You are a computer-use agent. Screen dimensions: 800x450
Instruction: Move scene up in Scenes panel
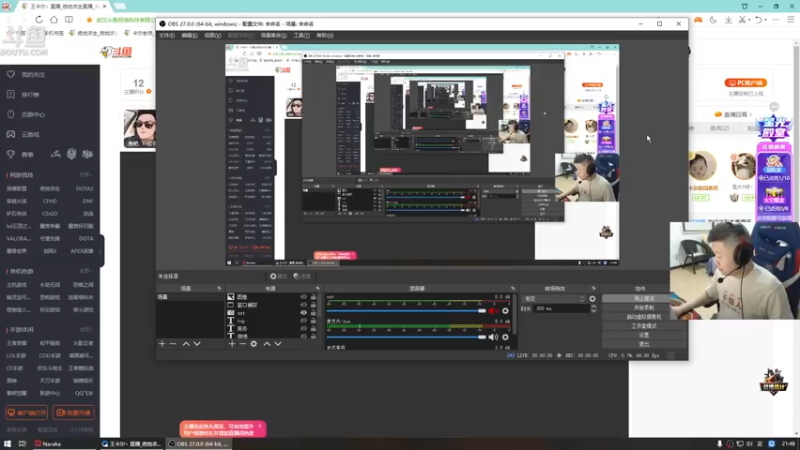pyautogui.click(x=186, y=344)
